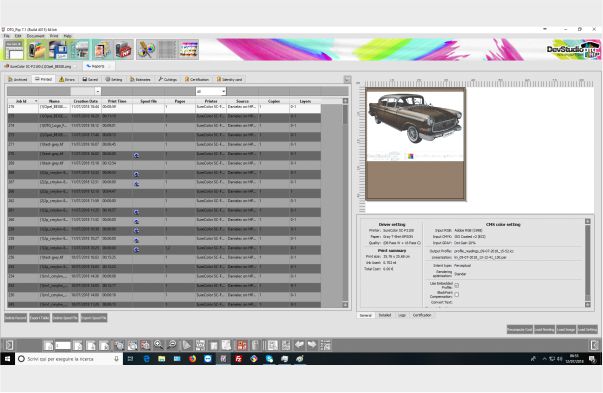Click the camera PDF export icon
This screenshot has height=393, width=603.
123,50
